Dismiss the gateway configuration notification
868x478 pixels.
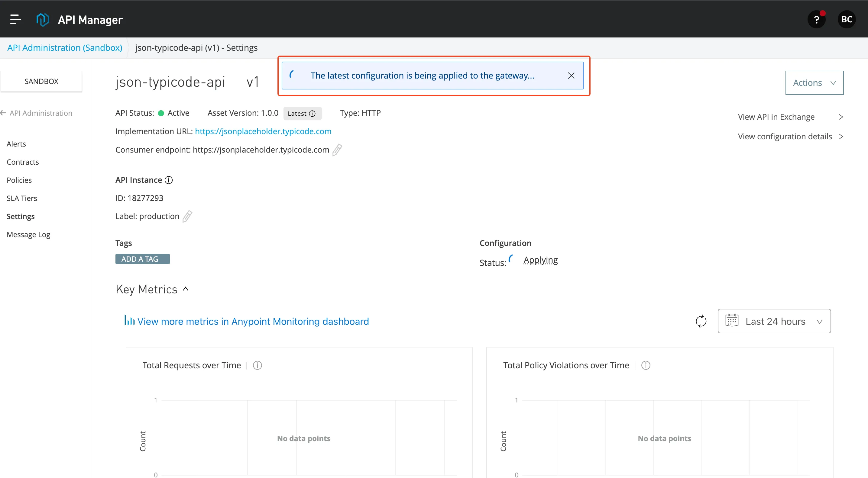tap(571, 76)
